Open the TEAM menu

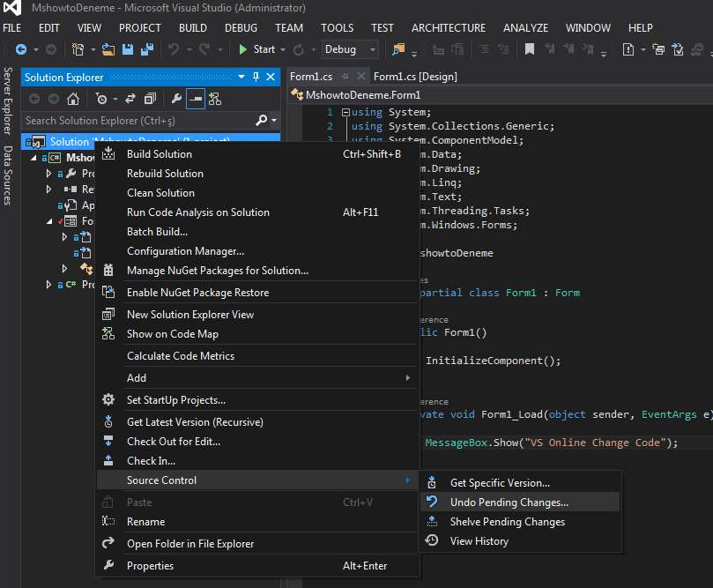(289, 27)
